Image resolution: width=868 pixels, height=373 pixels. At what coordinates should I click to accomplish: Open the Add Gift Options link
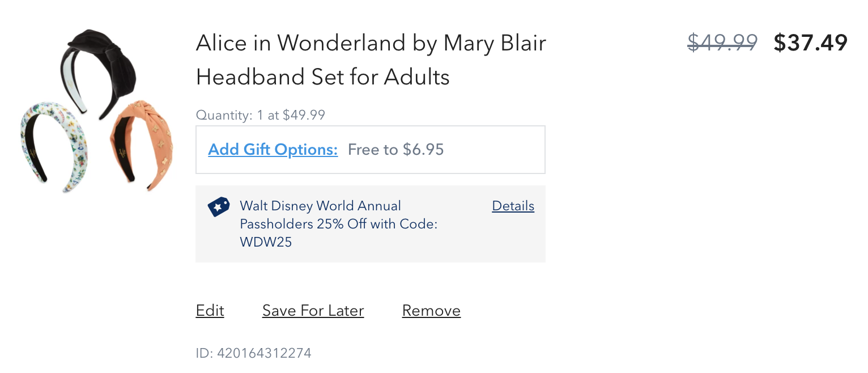pyautogui.click(x=273, y=150)
